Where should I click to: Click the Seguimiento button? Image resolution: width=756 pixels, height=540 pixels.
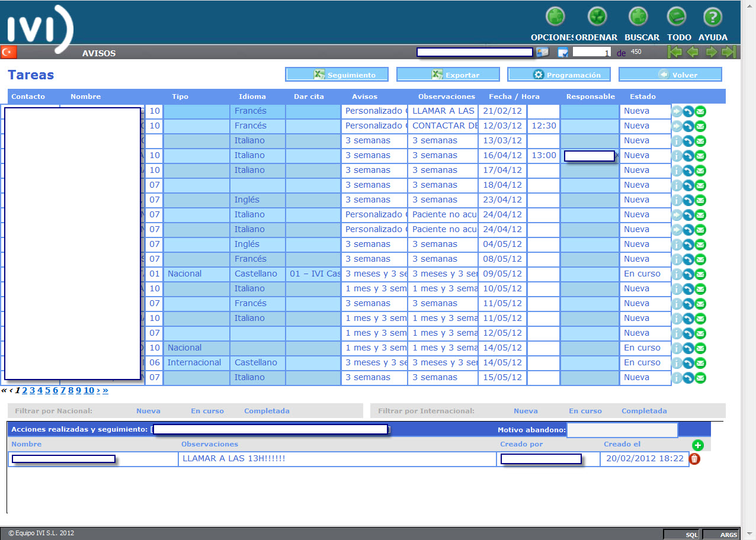(337, 75)
